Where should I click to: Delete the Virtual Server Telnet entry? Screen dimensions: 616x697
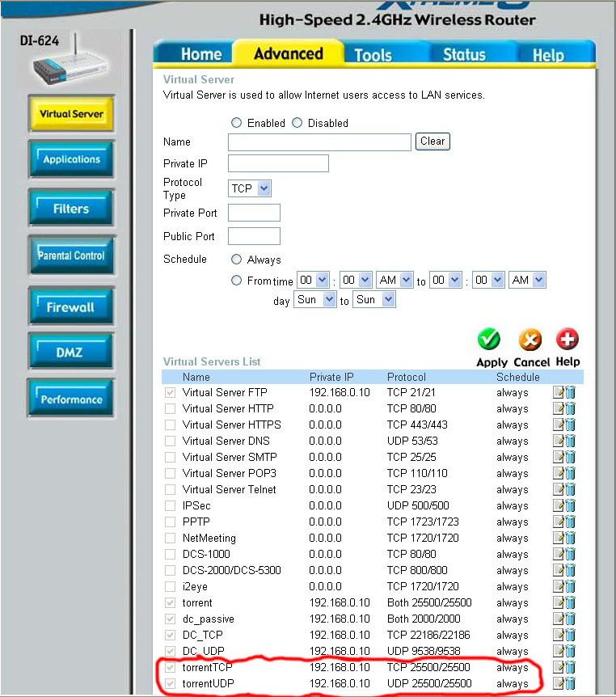point(570,489)
